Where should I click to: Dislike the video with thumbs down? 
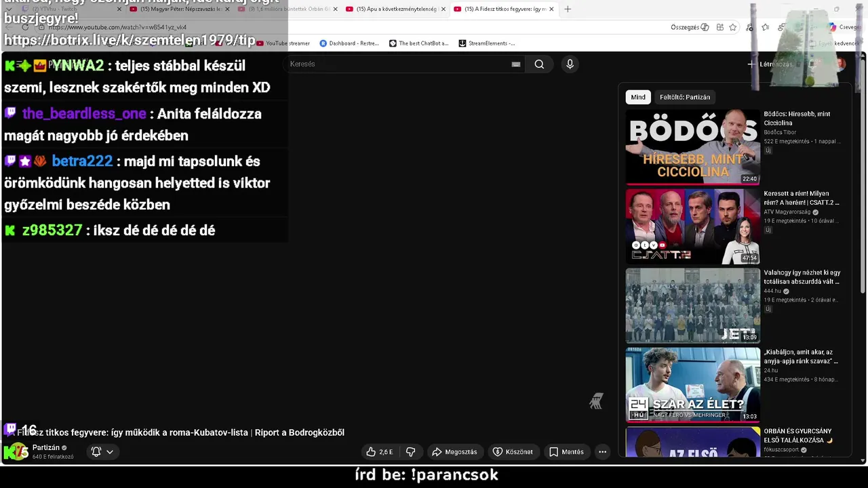(410, 452)
